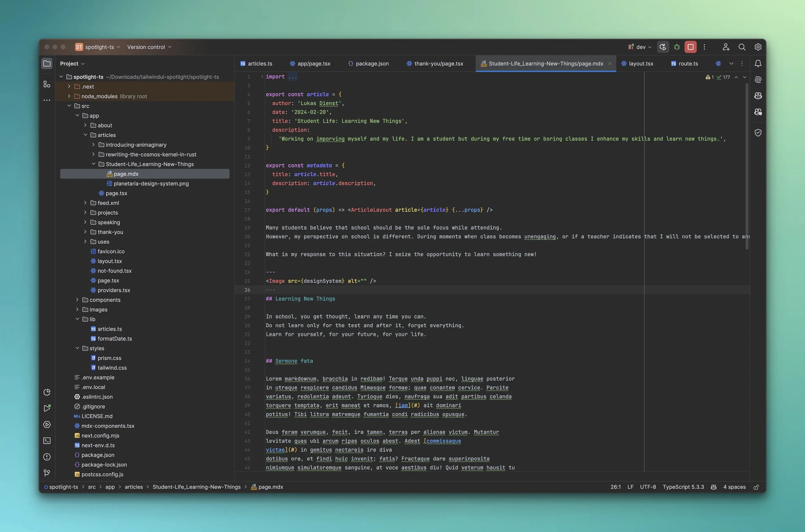The height and width of the screenshot is (532, 805).
Task: Click the Debug 'dev' bug icon
Action: click(x=677, y=47)
